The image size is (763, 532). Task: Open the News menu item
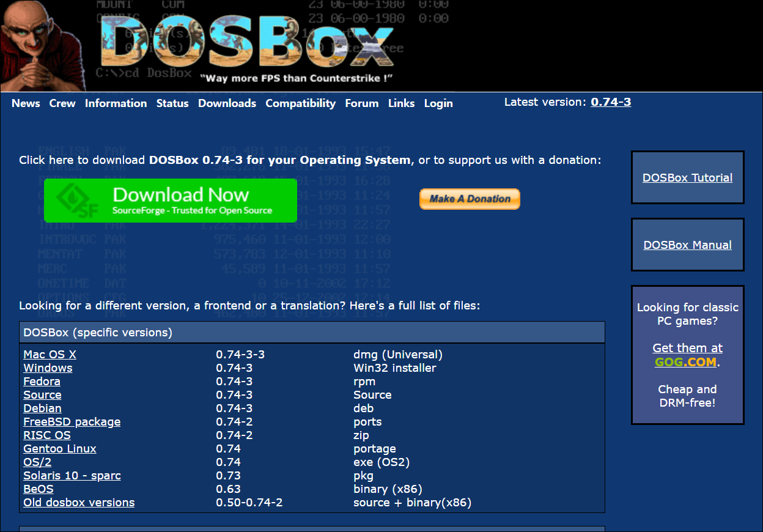26,103
